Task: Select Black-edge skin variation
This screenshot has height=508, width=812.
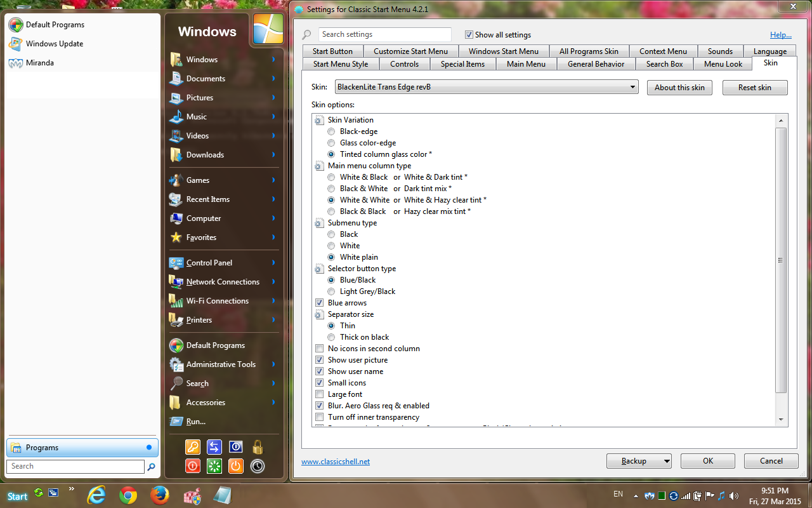Action: tap(331, 131)
